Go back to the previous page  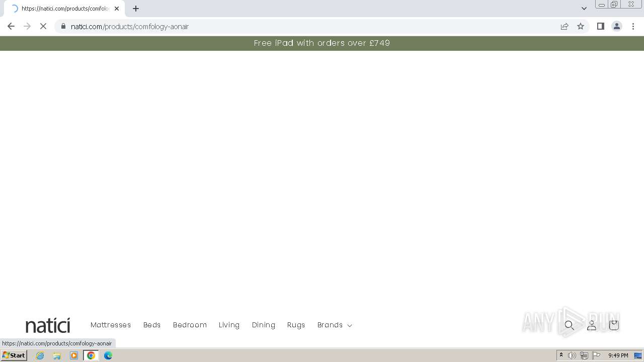click(x=11, y=26)
